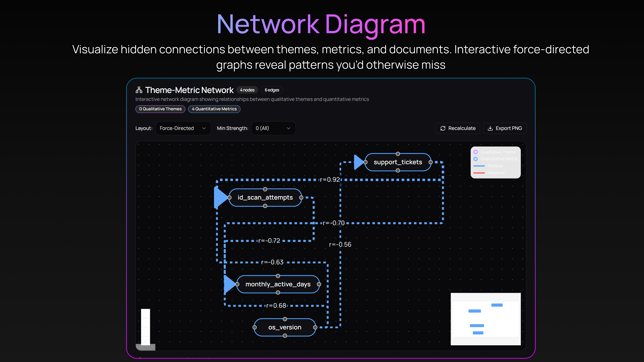Viewport: 644px width, 362px height.
Task: Toggle the 0 Qualitative Themes filter badge
Action: [160, 109]
